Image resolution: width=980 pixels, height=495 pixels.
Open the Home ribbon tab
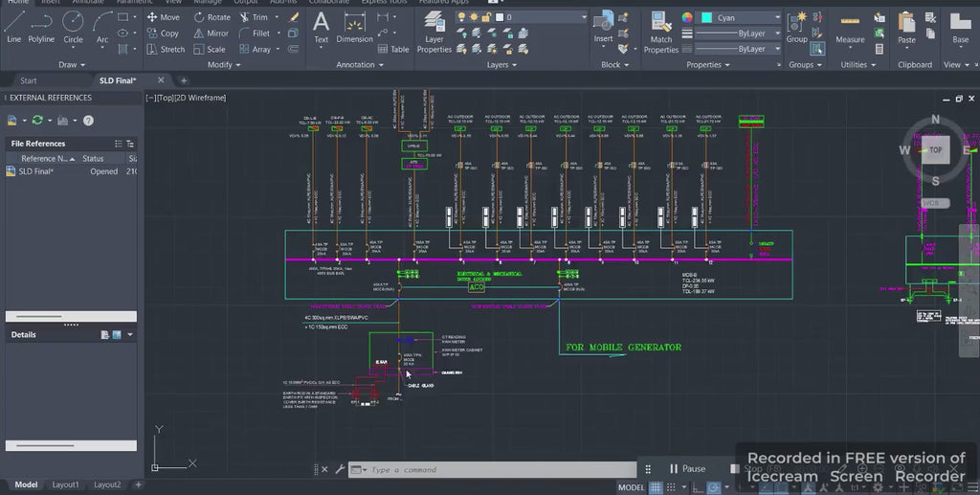(x=17, y=3)
